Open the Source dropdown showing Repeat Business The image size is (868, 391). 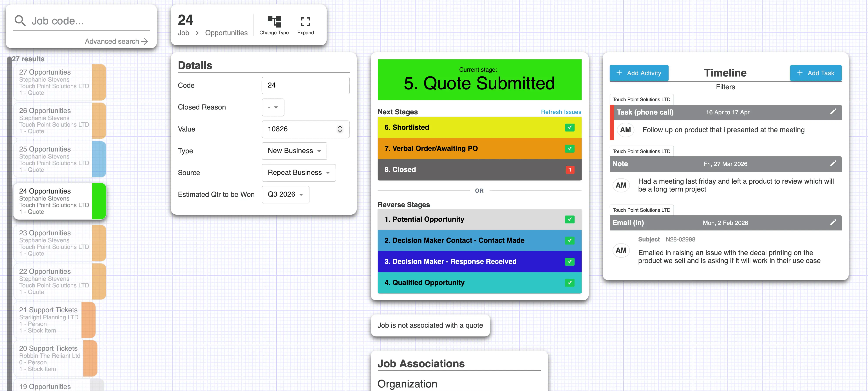point(298,173)
